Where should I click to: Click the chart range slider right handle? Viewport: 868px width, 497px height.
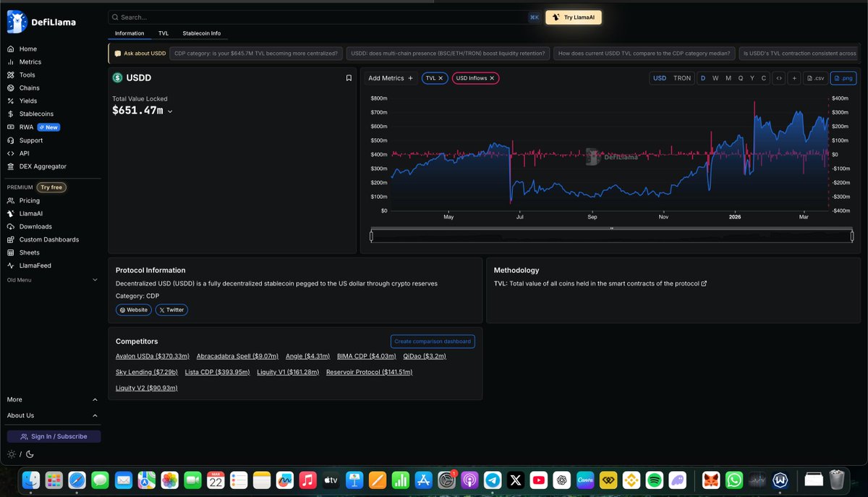pyautogui.click(x=852, y=236)
